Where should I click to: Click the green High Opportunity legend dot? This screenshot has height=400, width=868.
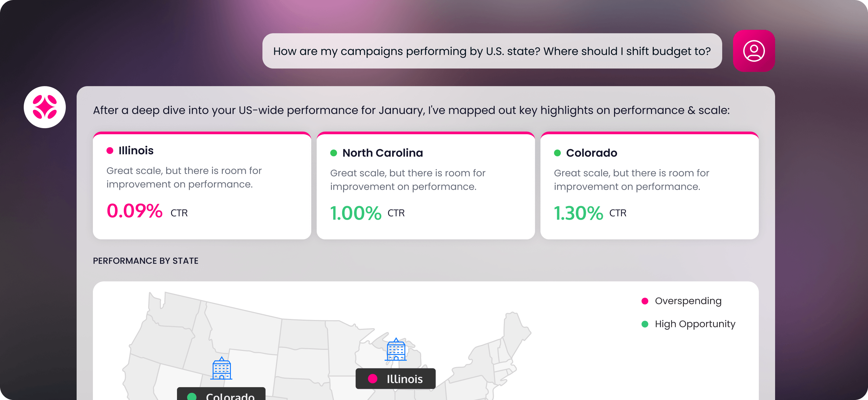[x=645, y=324]
